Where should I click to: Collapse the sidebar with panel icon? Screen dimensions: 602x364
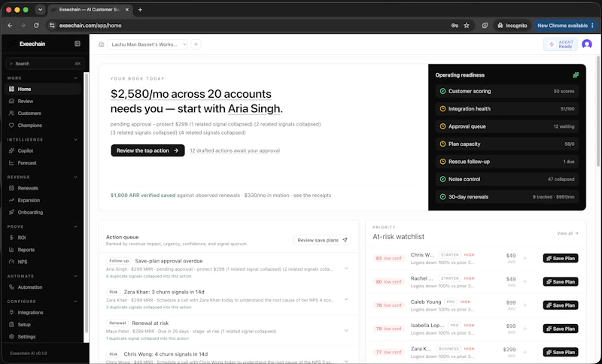(78, 44)
